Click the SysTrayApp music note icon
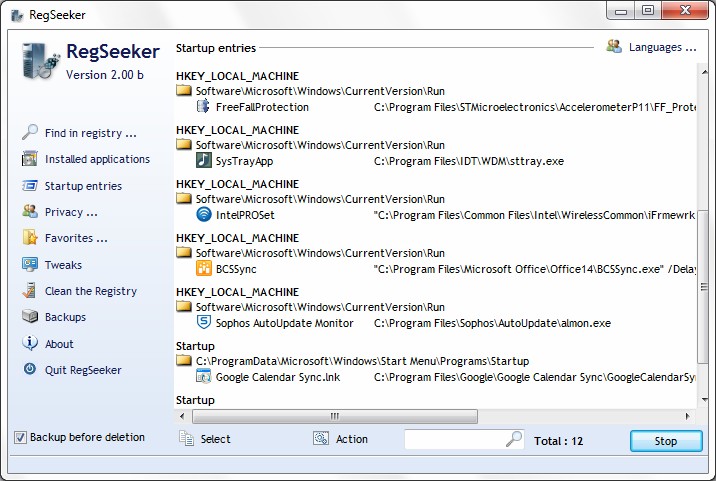The width and height of the screenshot is (716, 481). (204, 160)
